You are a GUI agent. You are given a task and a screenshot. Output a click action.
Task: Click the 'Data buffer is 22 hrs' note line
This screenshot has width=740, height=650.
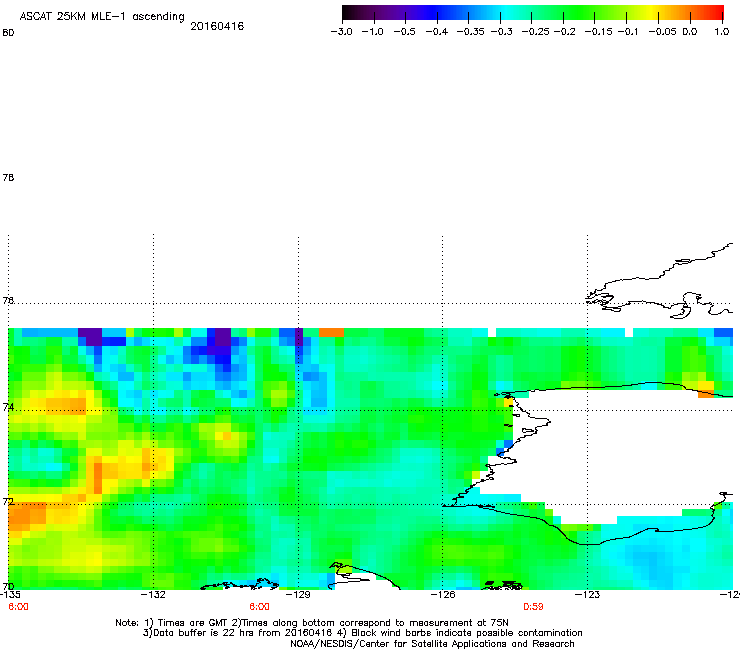[362, 633]
